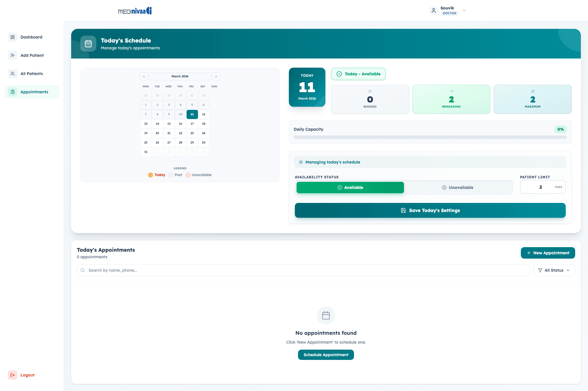Click the Add Patient person-plus icon

coord(13,55)
